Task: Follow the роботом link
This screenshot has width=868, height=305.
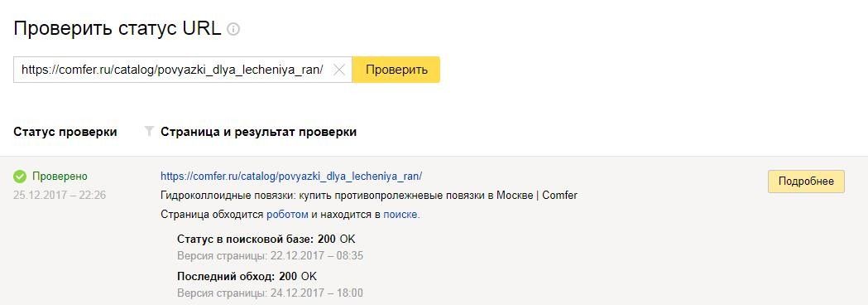Action: click(287, 215)
